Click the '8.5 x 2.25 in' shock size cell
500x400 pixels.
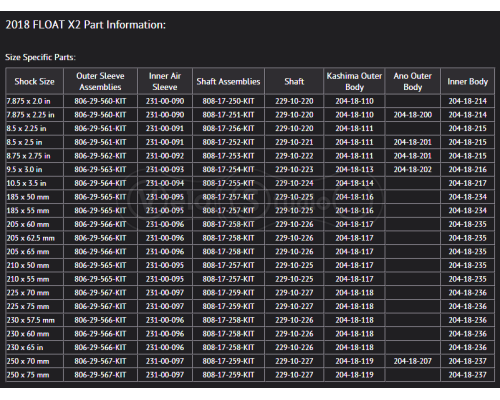(x=34, y=128)
